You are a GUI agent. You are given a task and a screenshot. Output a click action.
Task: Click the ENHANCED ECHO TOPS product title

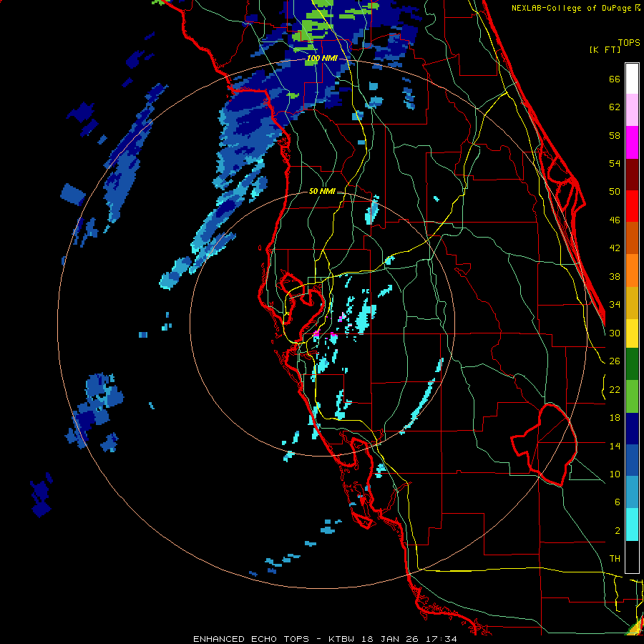(251, 639)
